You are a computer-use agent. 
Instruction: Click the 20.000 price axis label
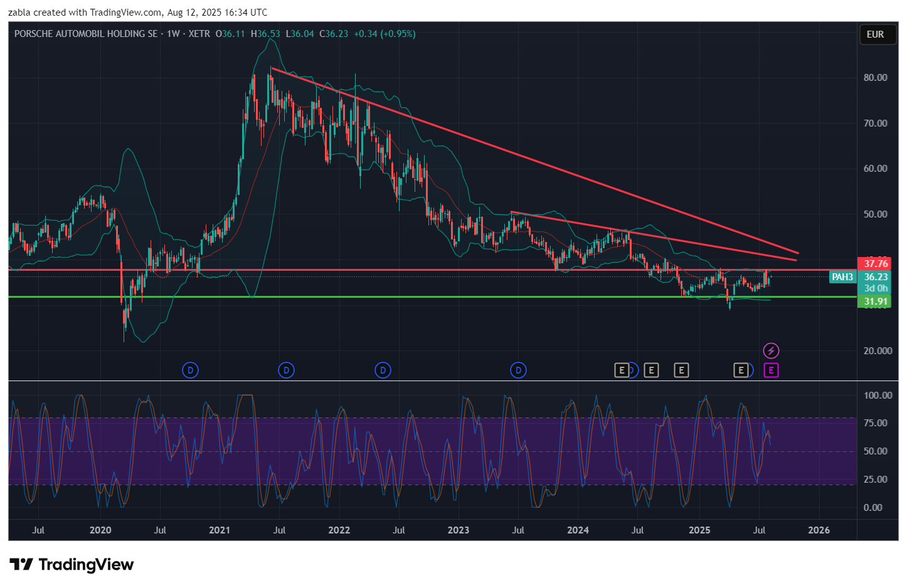click(878, 351)
